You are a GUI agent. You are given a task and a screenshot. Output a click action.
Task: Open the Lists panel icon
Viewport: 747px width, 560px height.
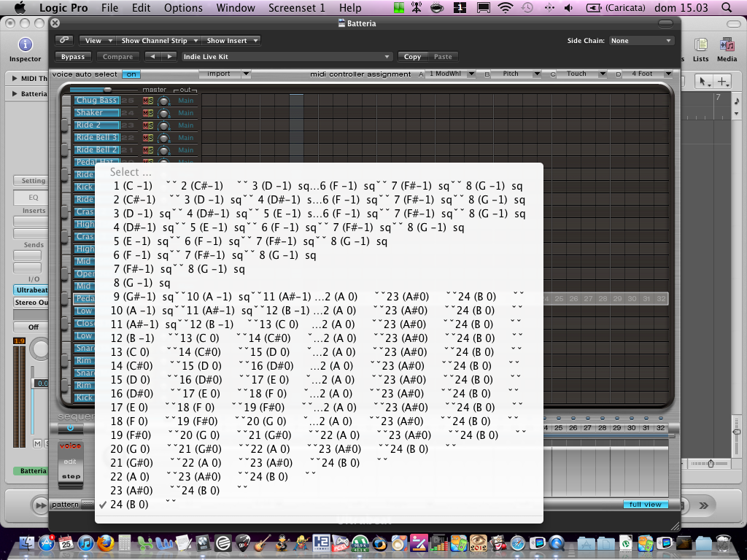(700, 44)
